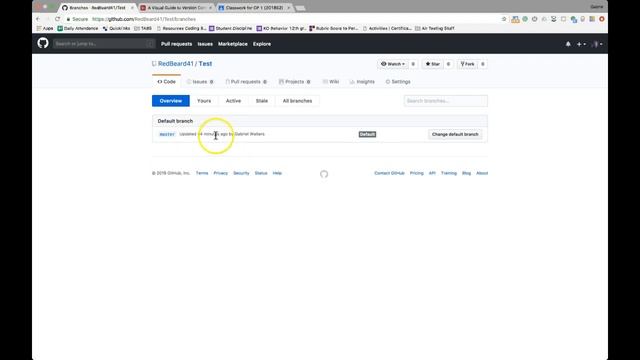Switch to the Classwork for CP 1 browser tab

[x=254, y=8]
